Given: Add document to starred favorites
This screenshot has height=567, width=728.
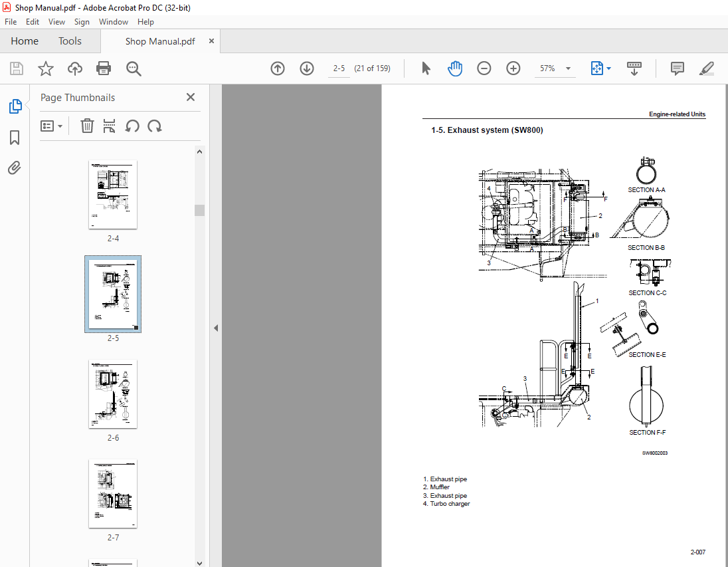Looking at the screenshot, I should coord(45,68).
